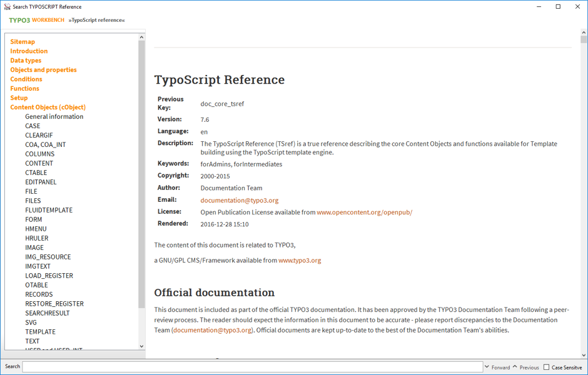The height and width of the screenshot is (375, 588).
Task: Click the sidebar scroll up arrow
Action: tap(141, 37)
